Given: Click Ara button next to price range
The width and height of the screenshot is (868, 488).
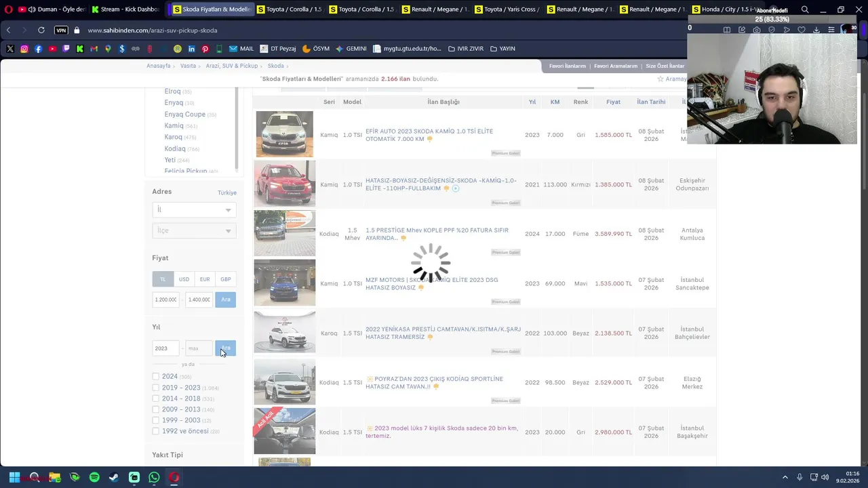Looking at the screenshot, I should tap(226, 300).
